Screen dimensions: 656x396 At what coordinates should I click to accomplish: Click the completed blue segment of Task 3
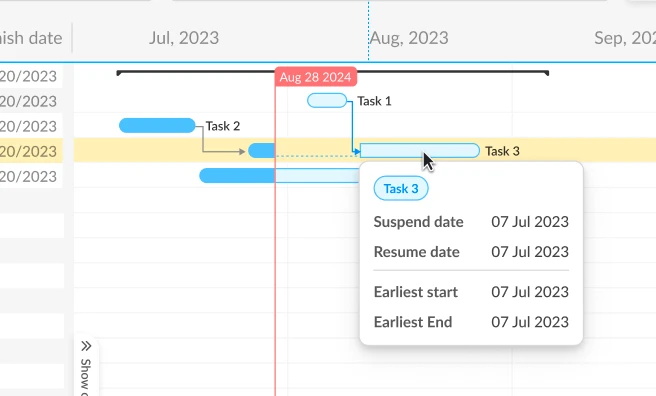pos(261,151)
